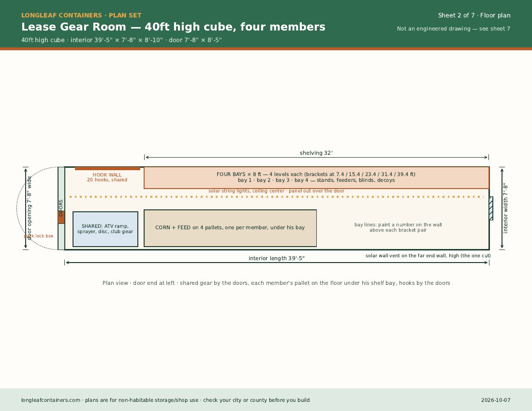
Task: Click the vertical 'DOORS' label
Action: [x=61, y=208]
